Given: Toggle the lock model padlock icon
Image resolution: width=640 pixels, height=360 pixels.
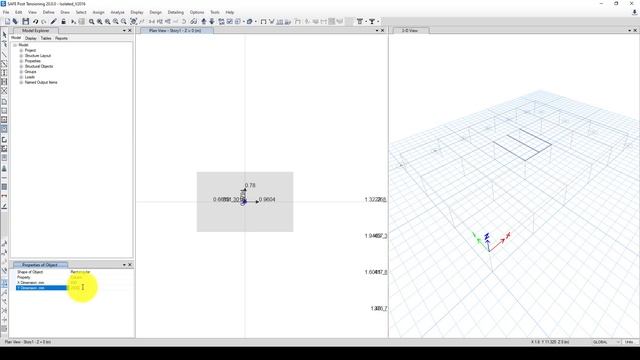Looking at the screenshot, I should pyautogui.click(x=63, y=22).
